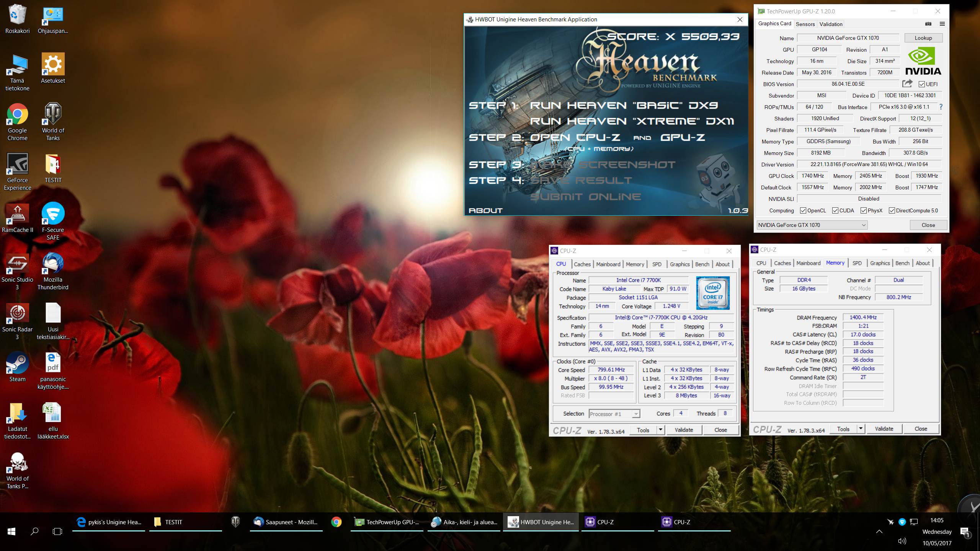The width and height of the screenshot is (980, 551).
Task: Open F-Secure SAFE desktop shortcut
Action: 53,222
